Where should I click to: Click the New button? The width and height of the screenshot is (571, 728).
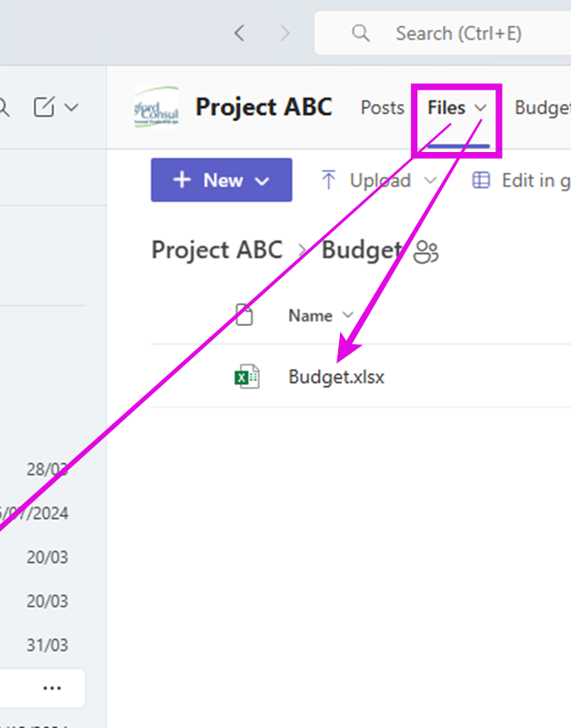click(221, 180)
